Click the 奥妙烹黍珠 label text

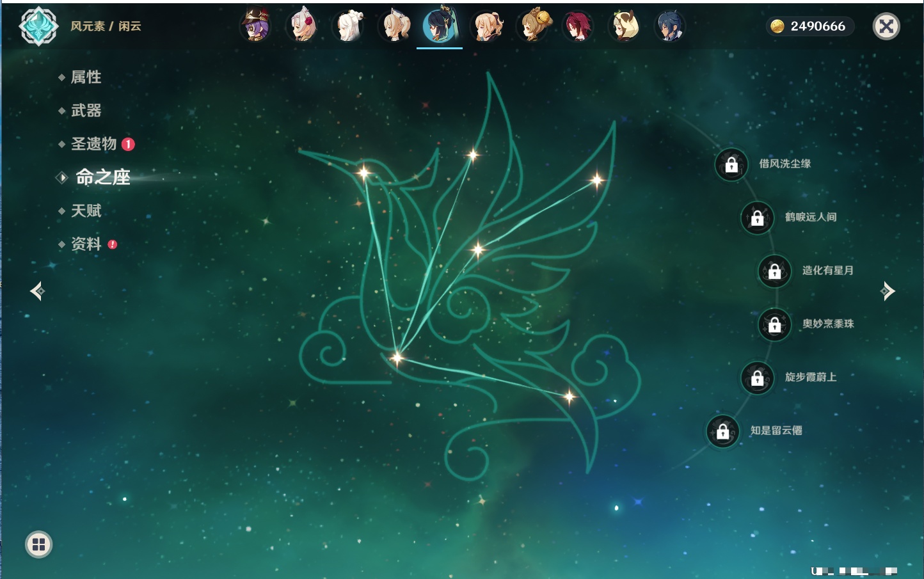click(x=828, y=324)
